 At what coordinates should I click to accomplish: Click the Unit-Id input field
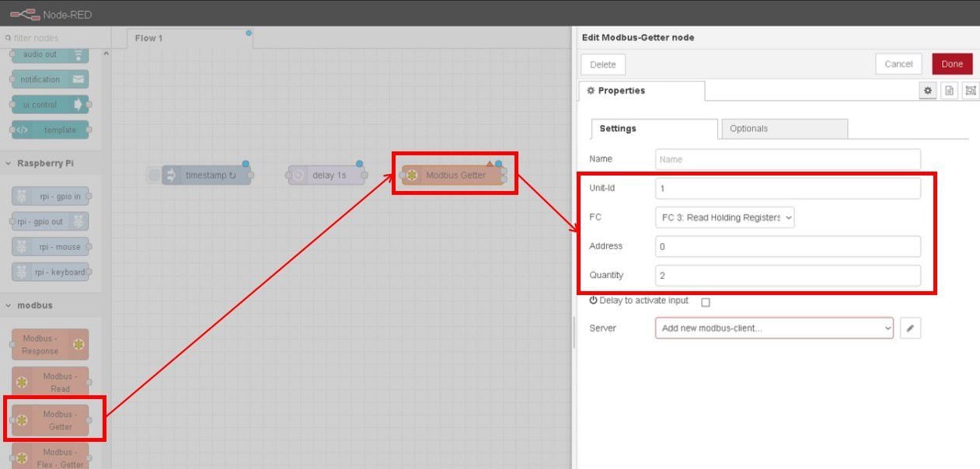point(787,189)
